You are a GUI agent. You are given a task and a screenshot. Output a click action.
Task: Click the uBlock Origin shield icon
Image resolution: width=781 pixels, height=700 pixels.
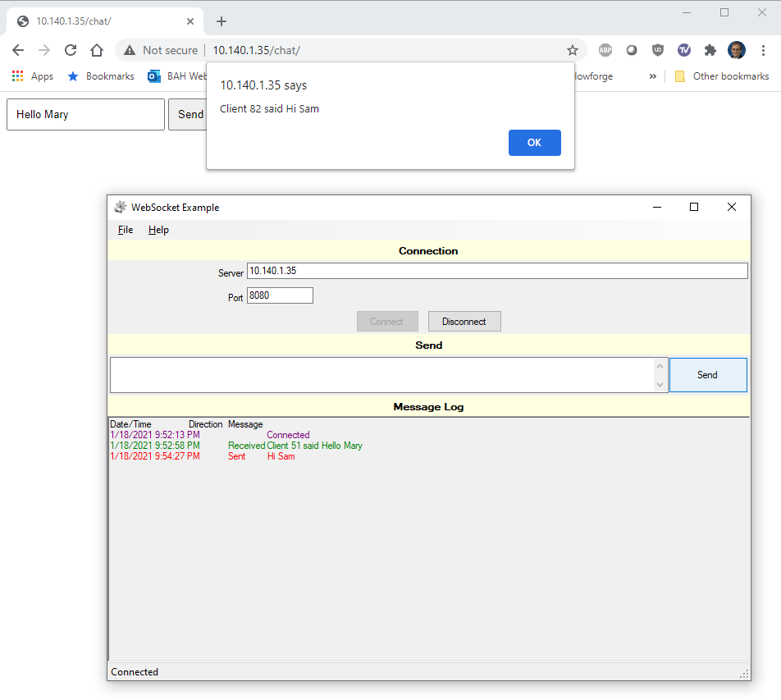point(657,50)
